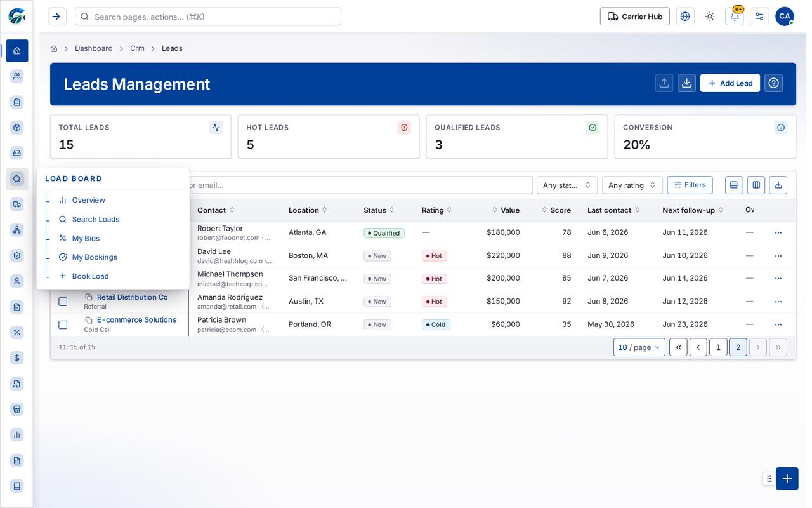812x508 pixels.
Task: Open the settings sliders icon in the top bar
Action: pos(759,17)
